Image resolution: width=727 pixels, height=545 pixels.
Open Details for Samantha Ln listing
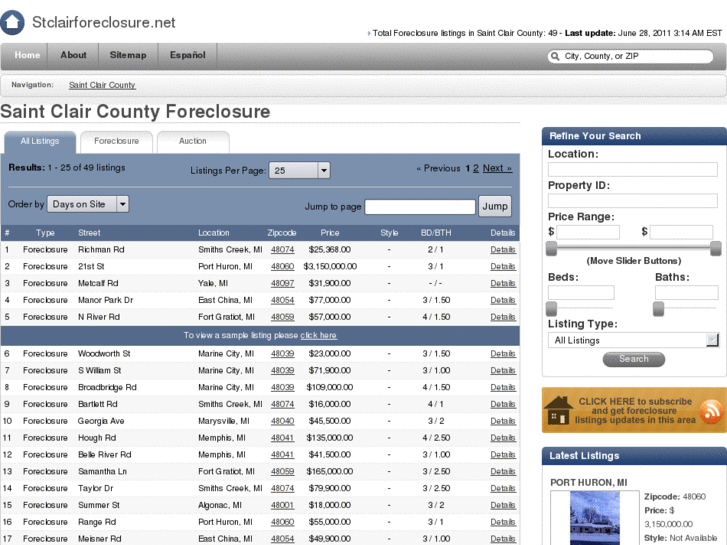[x=503, y=471]
